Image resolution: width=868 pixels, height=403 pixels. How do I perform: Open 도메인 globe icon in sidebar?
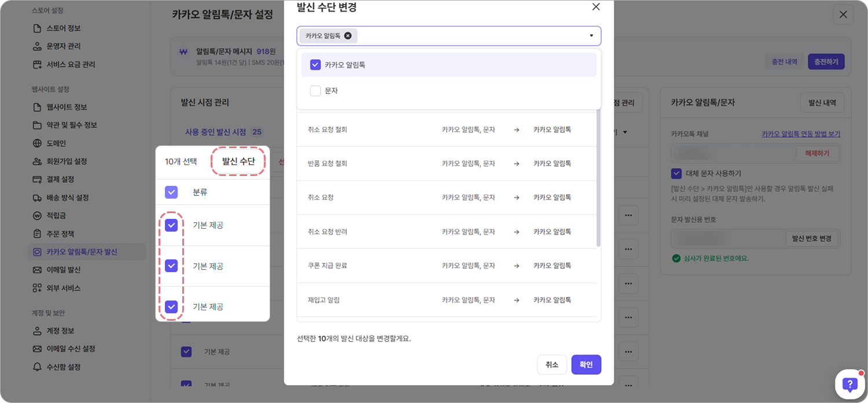pyautogui.click(x=37, y=144)
